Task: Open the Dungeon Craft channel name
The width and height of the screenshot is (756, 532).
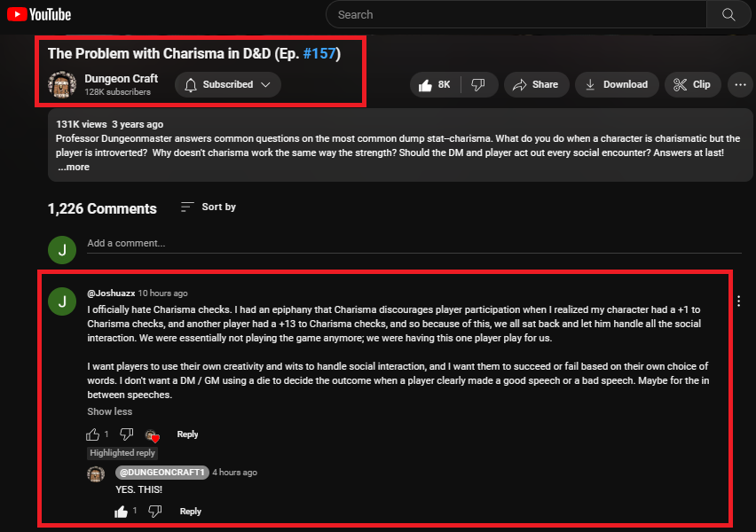Action: coord(121,79)
